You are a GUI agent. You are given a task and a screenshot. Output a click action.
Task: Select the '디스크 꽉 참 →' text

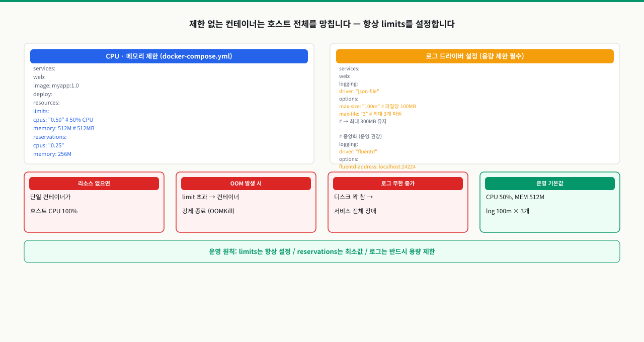tap(353, 197)
